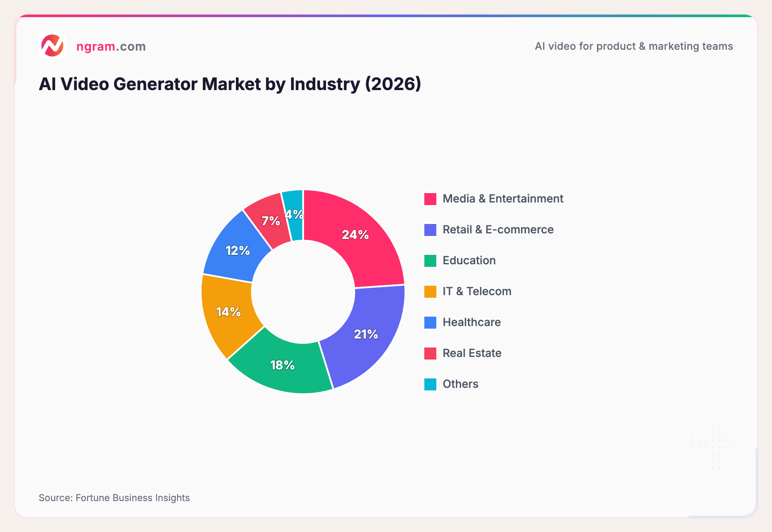
Task: Select the Healthcare legend swatch
Action: (x=429, y=322)
